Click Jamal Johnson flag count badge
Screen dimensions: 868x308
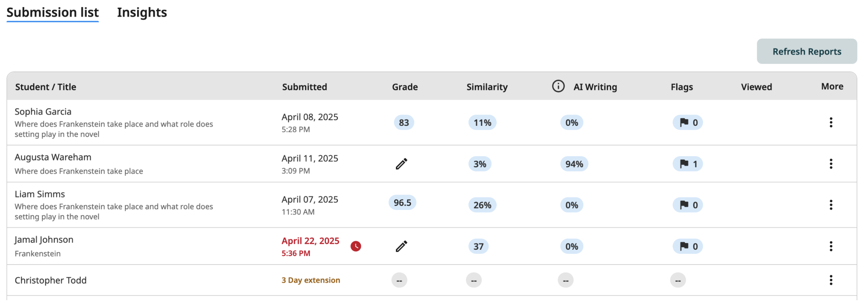[688, 246]
